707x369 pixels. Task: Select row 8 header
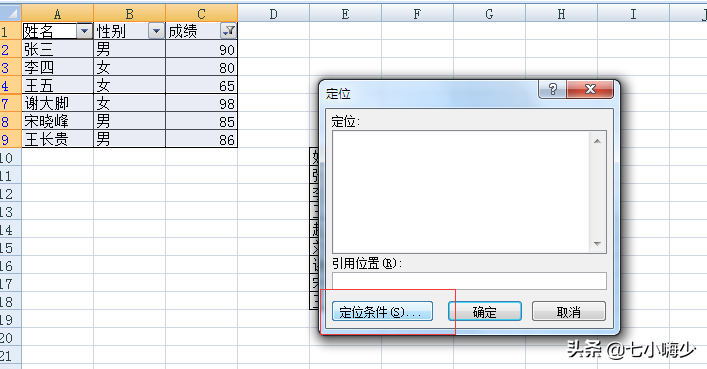(x=10, y=121)
